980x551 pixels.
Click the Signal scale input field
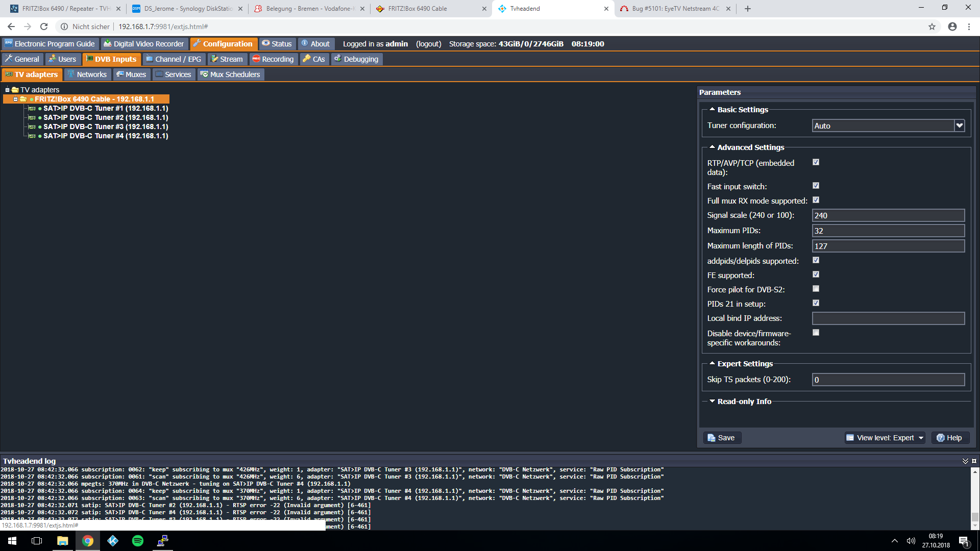tap(888, 215)
